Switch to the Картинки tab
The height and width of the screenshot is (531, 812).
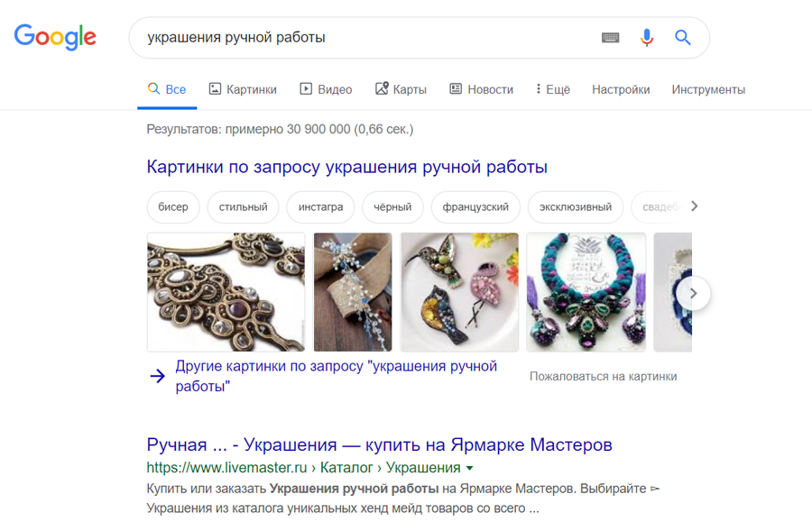point(243,89)
